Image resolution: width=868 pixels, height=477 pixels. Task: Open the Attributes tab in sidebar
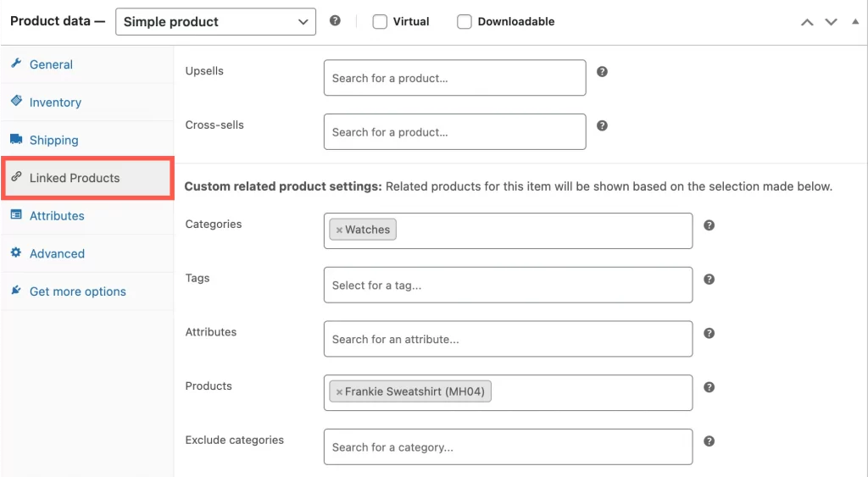click(87, 216)
